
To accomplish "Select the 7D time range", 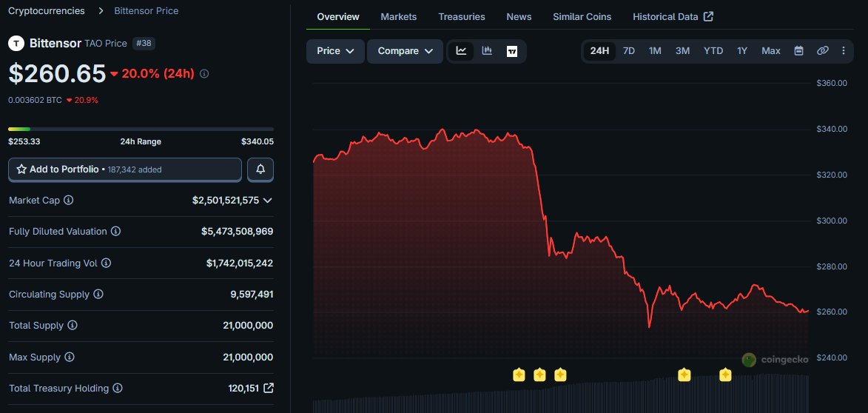I will pyautogui.click(x=628, y=51).
